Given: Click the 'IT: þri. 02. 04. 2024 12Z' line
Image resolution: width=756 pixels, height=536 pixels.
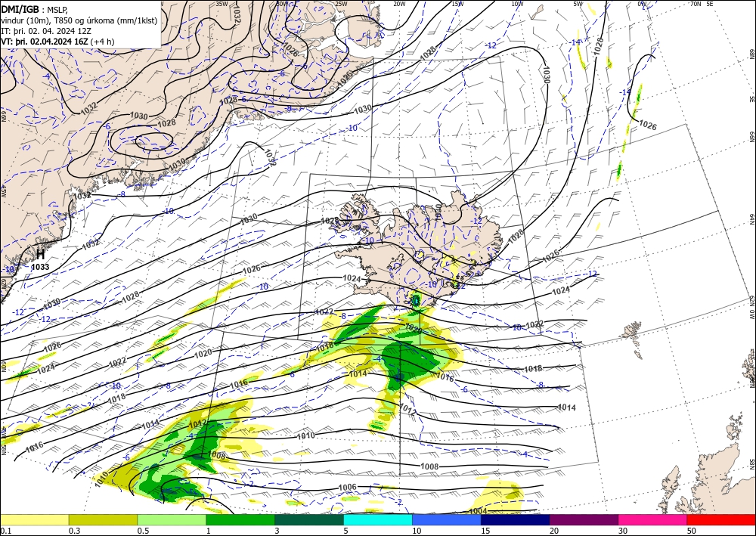Looking at the screenshot, I should pos(46,30).
